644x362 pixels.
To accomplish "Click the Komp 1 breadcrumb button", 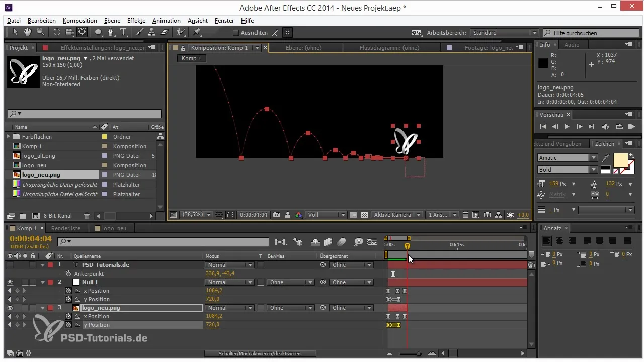I will 192,58.
